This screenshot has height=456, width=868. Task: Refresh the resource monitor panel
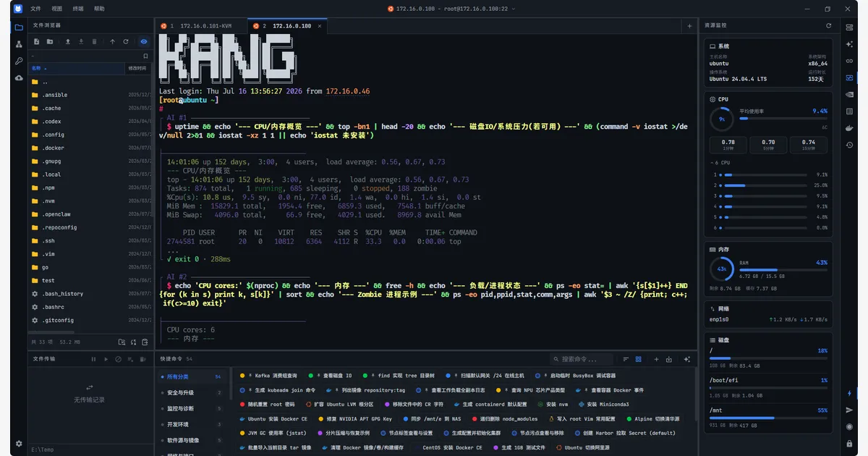tap(829, 25)
